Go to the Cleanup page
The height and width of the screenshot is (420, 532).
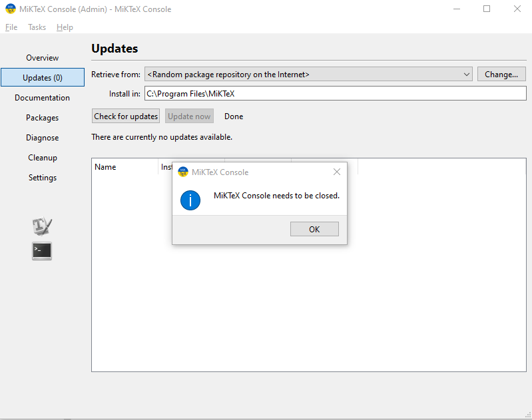(x=43, y=158)
